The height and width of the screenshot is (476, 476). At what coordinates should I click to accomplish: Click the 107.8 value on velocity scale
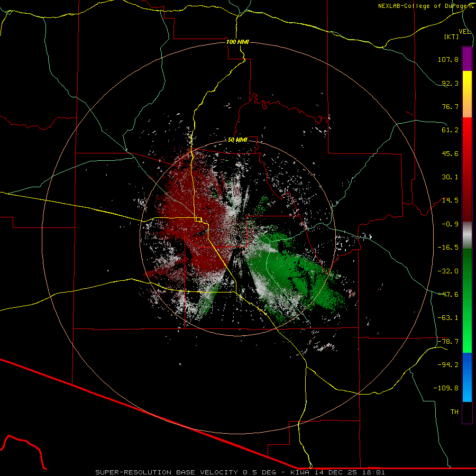(x=448, y=59)
